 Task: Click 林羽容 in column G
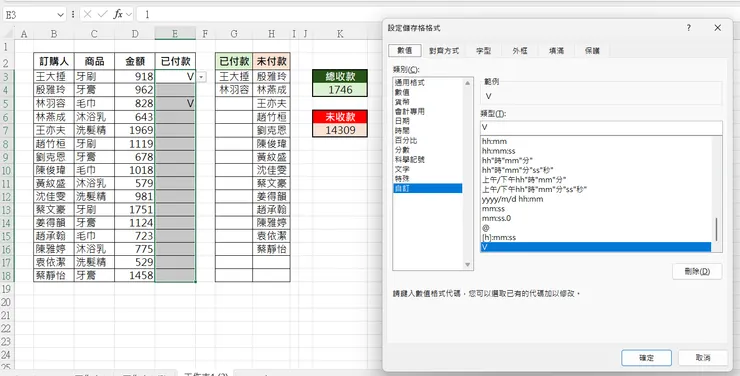[x=234, y=90]
